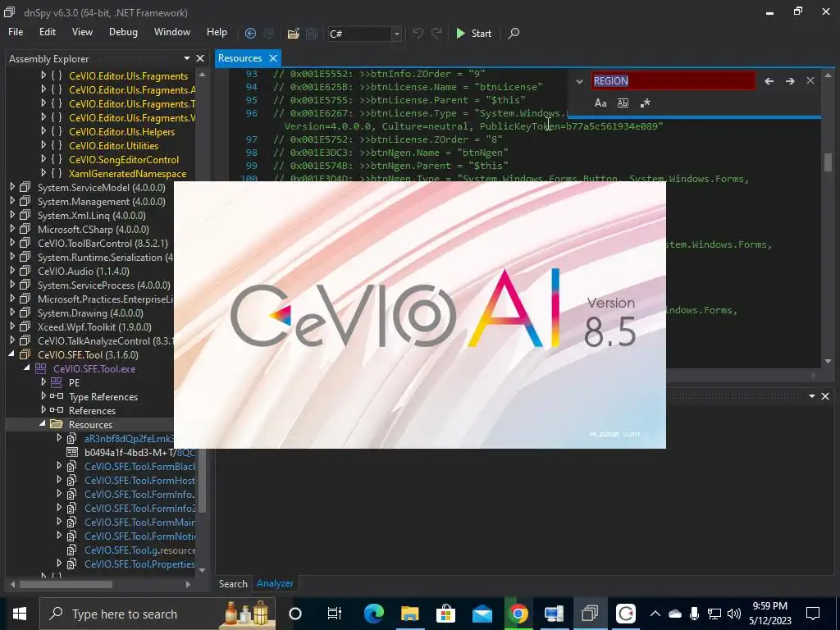
Task: Expand the PE node
Action: 43,382
